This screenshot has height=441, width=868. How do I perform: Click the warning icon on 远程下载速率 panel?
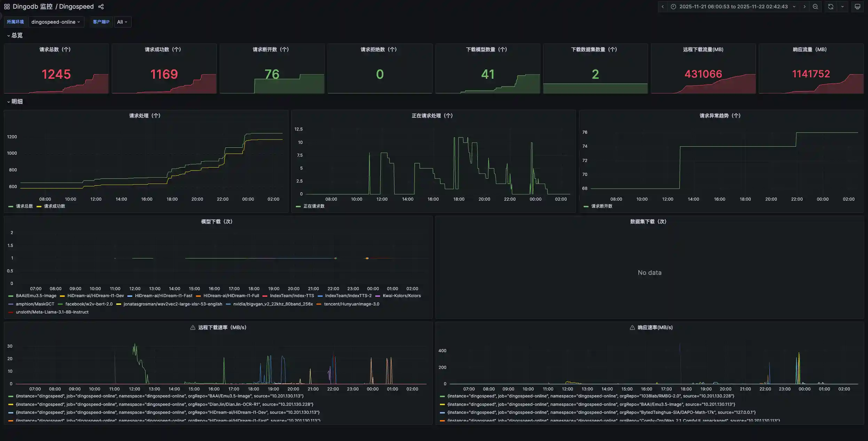[192, 327]
